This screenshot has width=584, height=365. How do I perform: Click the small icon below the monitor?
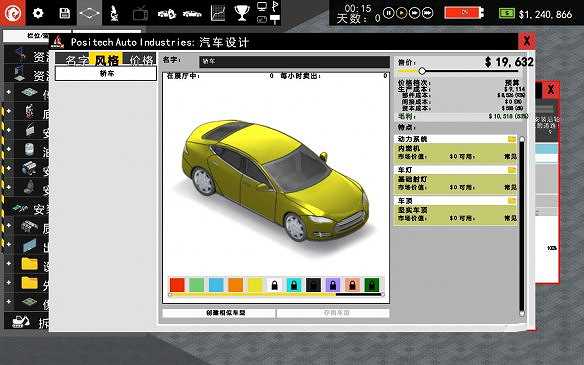click(262, 19)
